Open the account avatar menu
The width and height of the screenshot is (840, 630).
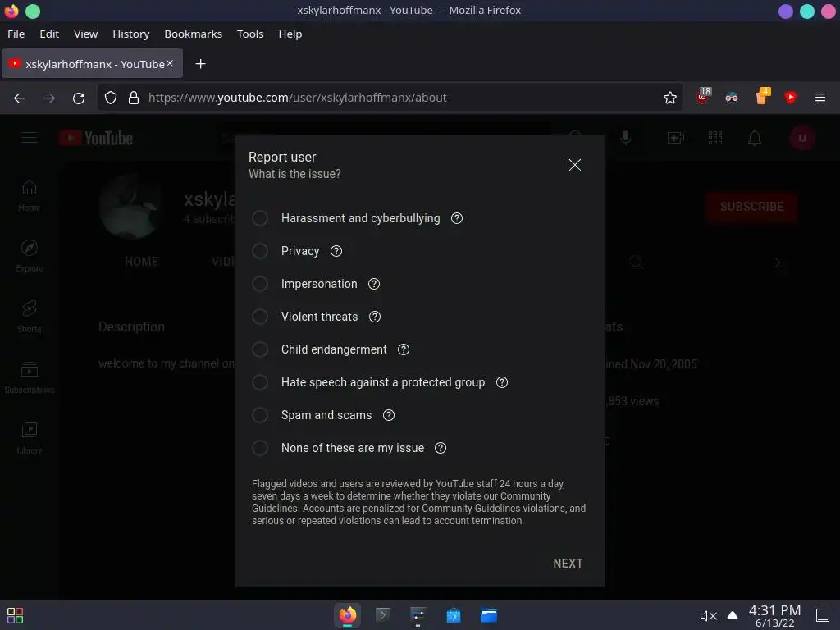801,138
